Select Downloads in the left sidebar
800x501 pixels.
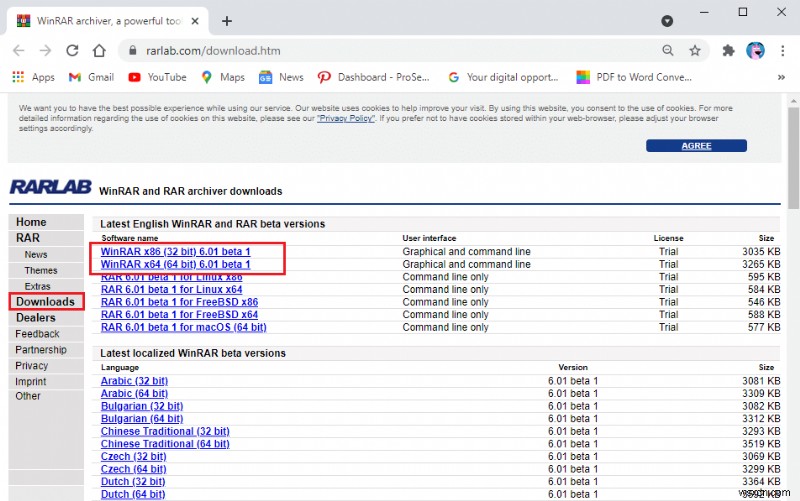tap(45, 302)
